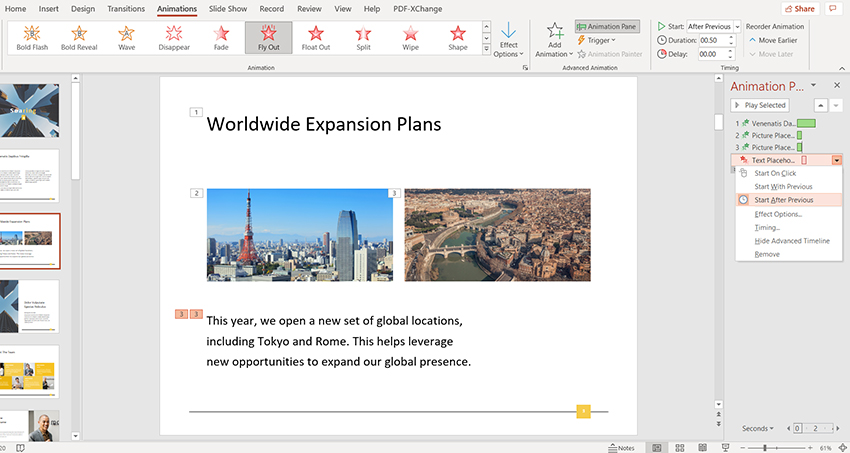Apply the Wipe exit animation
Viewport: 850px width, 453px height.
(x=411, y=38)
